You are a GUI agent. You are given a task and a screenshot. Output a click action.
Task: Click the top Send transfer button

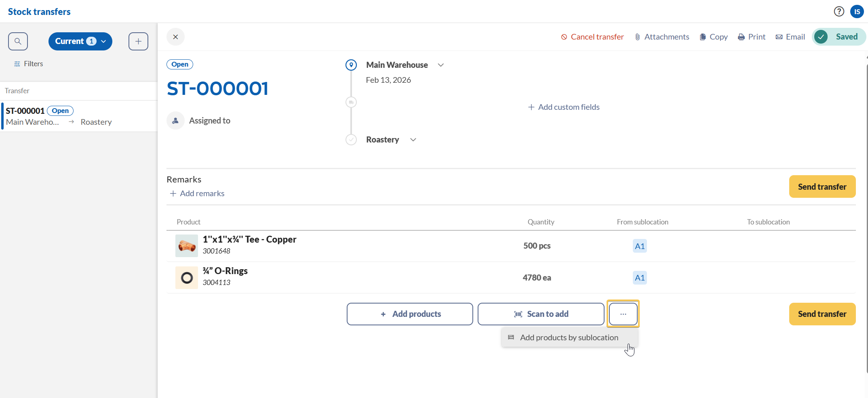[x=822, y=186]
